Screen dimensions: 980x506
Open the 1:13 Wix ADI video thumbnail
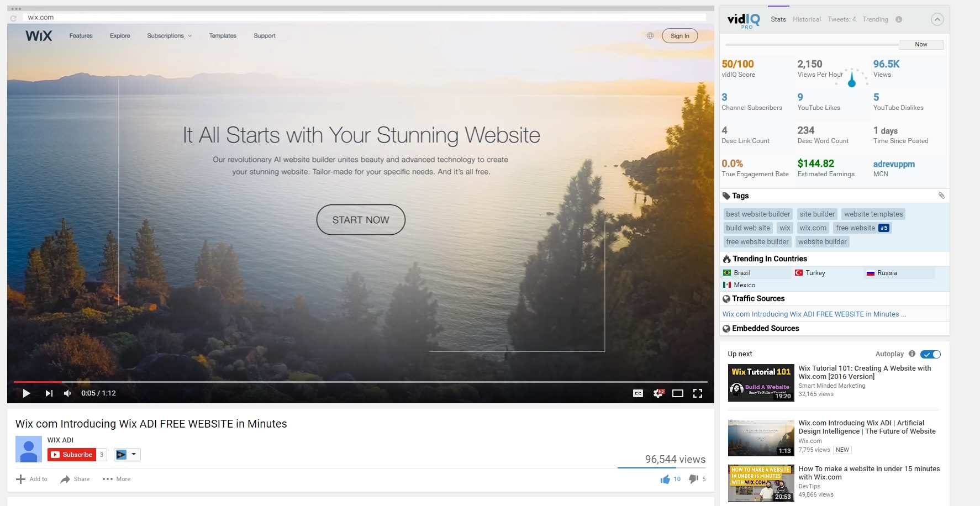761,438
